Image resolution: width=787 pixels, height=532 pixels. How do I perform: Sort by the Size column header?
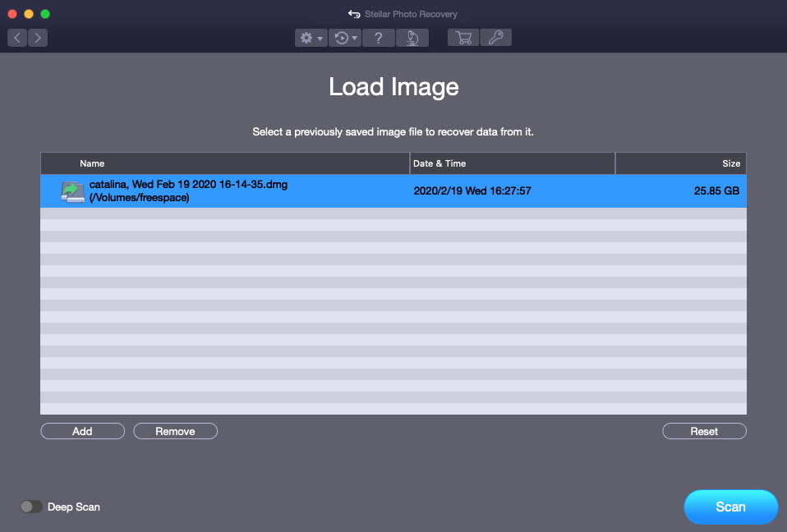[681, 163]
